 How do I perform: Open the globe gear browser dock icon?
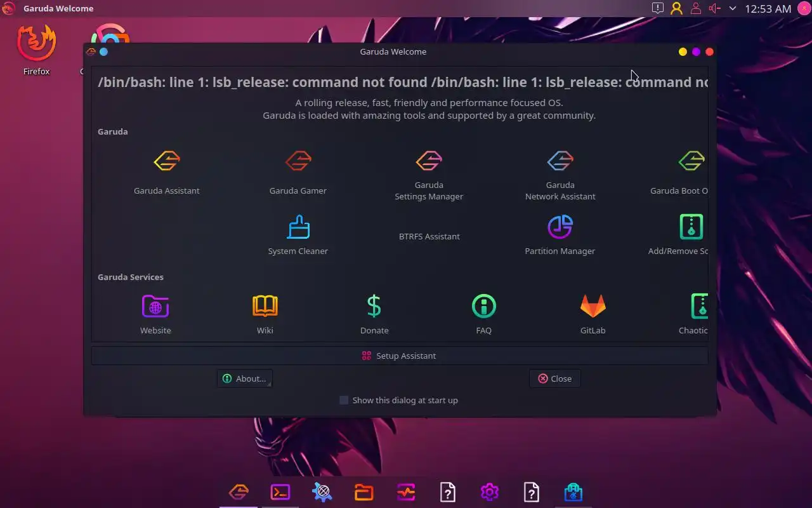click(322, 491)
